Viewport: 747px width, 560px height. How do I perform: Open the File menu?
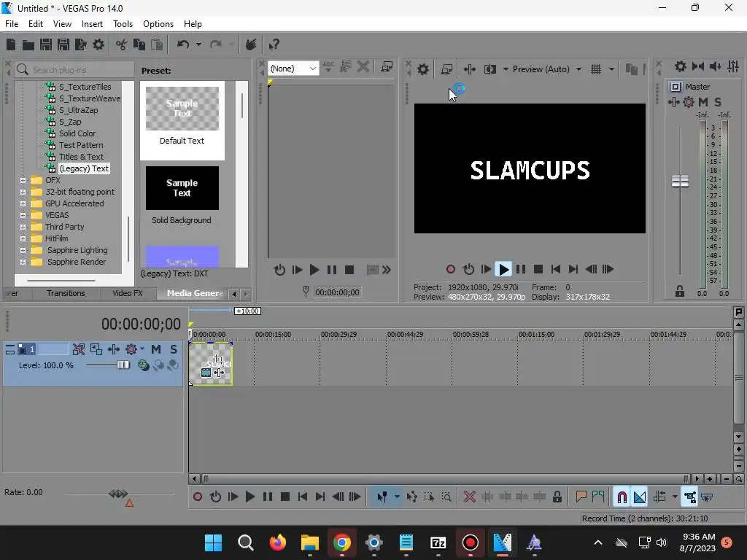pyautogui.click(x=12, y=24)
